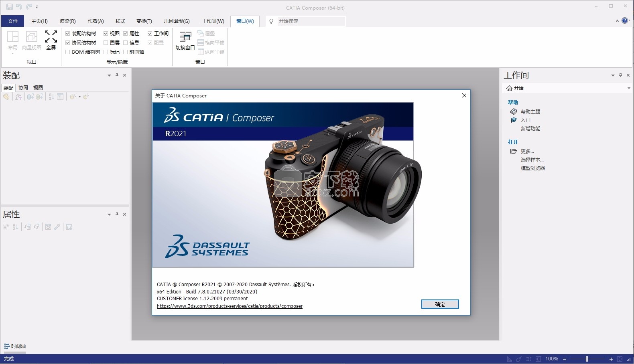Switch to the 主页(H) ribbon tab
The width and height of the screenshot is (634, 364).
(39, 21)
